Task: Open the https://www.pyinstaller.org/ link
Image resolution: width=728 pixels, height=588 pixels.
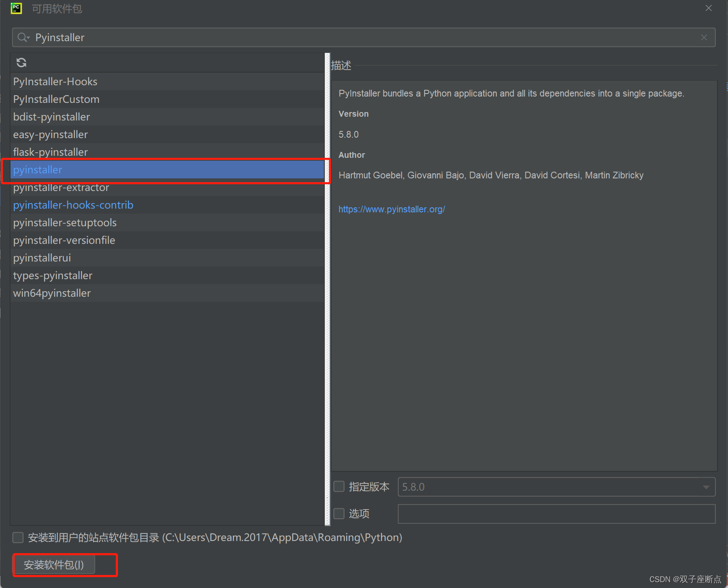Action: (x=392, y=209)
